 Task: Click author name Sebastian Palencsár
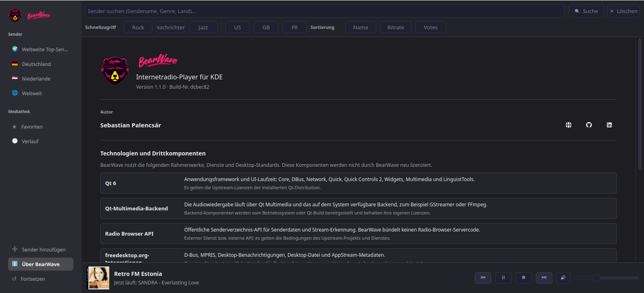(x=130, y=125)
